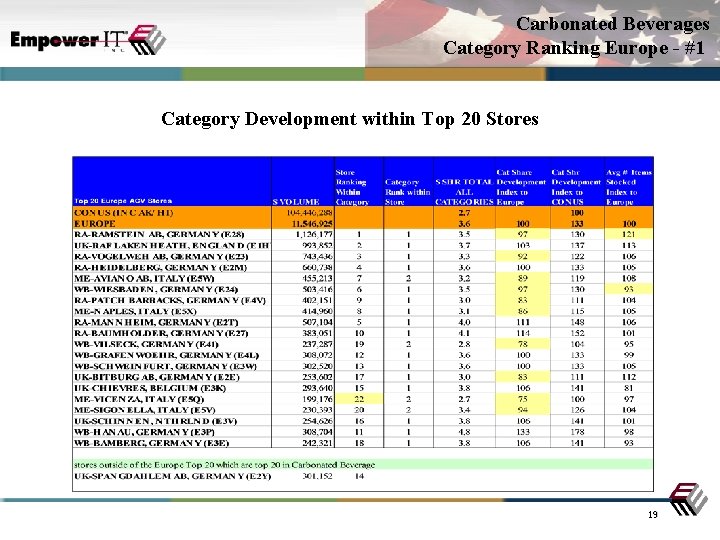
Task: Select 'RA-RAMSTEIN AB, GERMANY (E28)' store name
Action: click(x=159, y=234)
